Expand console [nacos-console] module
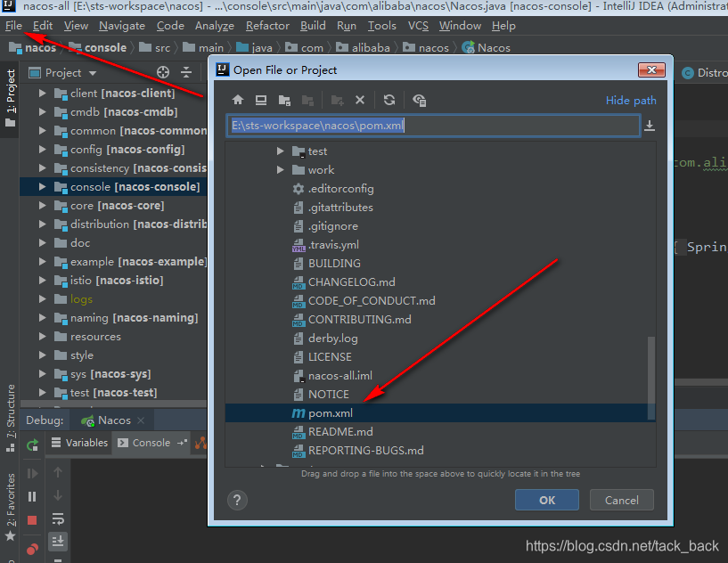This screenshot has height=563, width=728. point(42,186)
